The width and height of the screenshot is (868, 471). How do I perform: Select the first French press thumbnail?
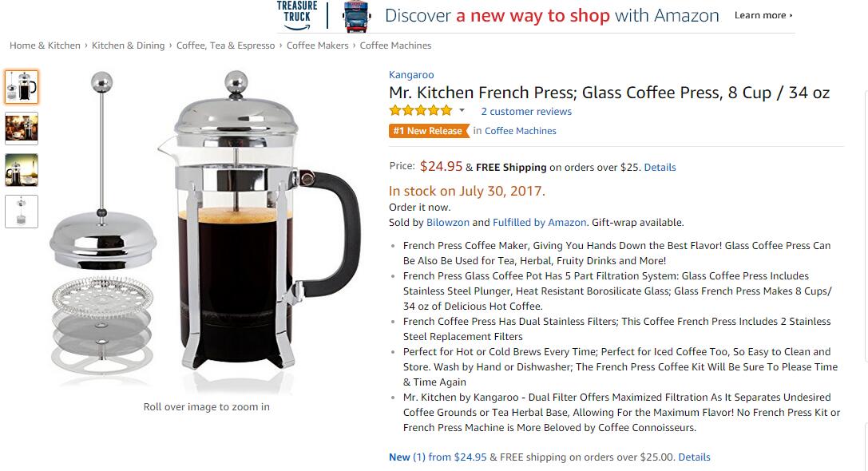pyautogui.click(x=22, y=87)
